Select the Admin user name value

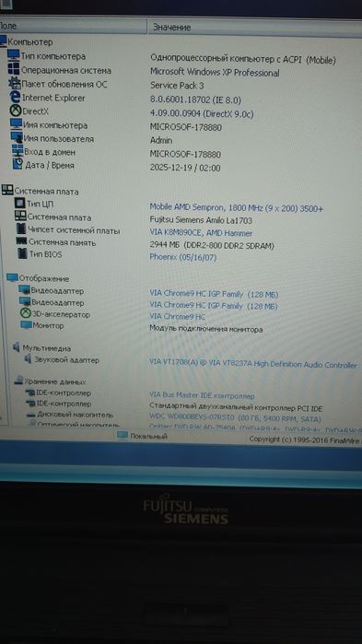coord(161,140)
